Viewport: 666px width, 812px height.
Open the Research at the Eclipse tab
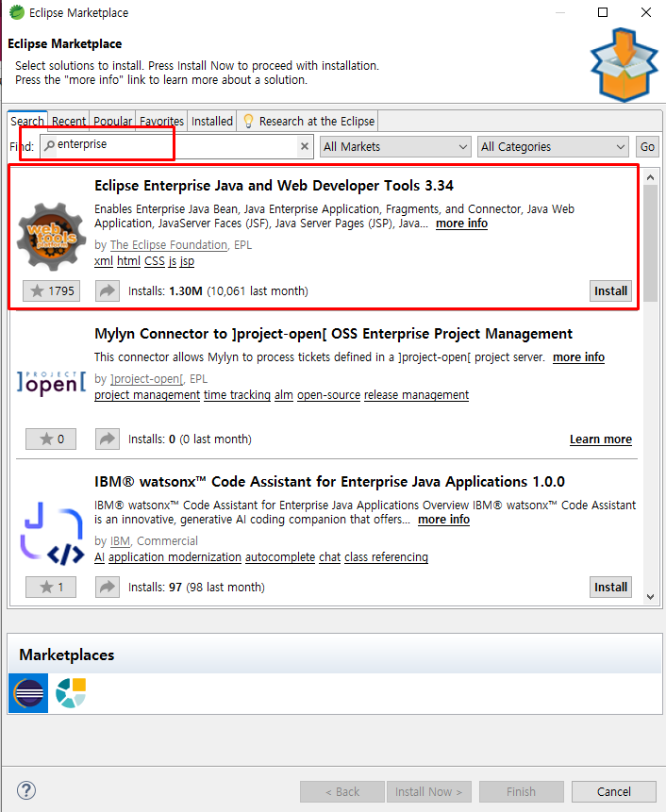308,121
